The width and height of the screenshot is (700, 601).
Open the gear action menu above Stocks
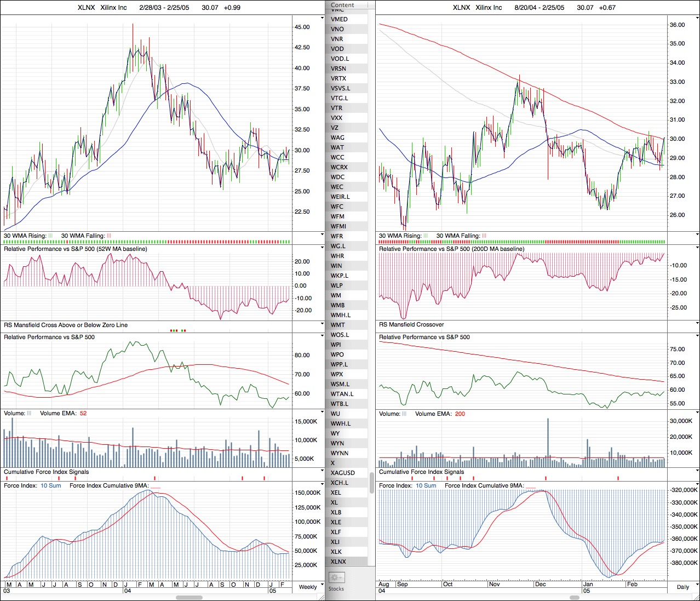coord(336,577)
